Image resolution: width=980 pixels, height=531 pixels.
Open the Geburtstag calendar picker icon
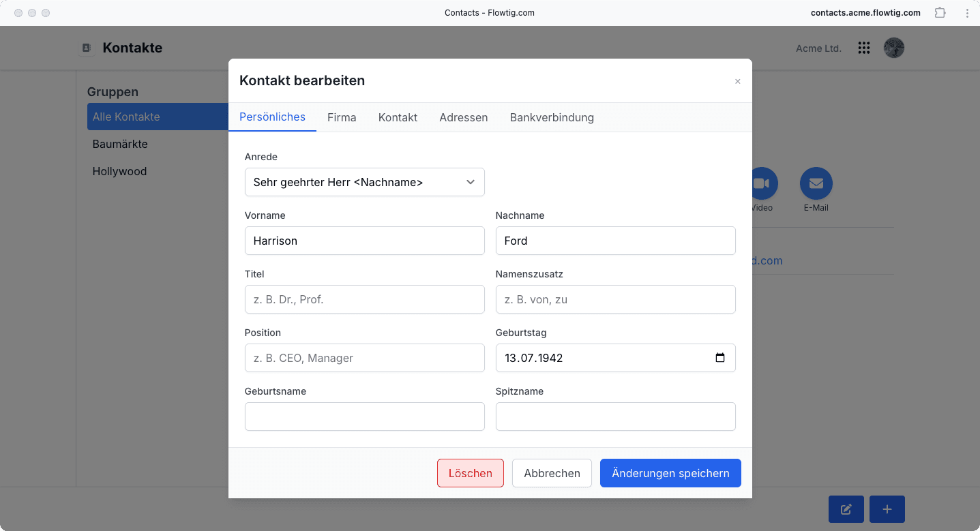click(x=720, y=358)
